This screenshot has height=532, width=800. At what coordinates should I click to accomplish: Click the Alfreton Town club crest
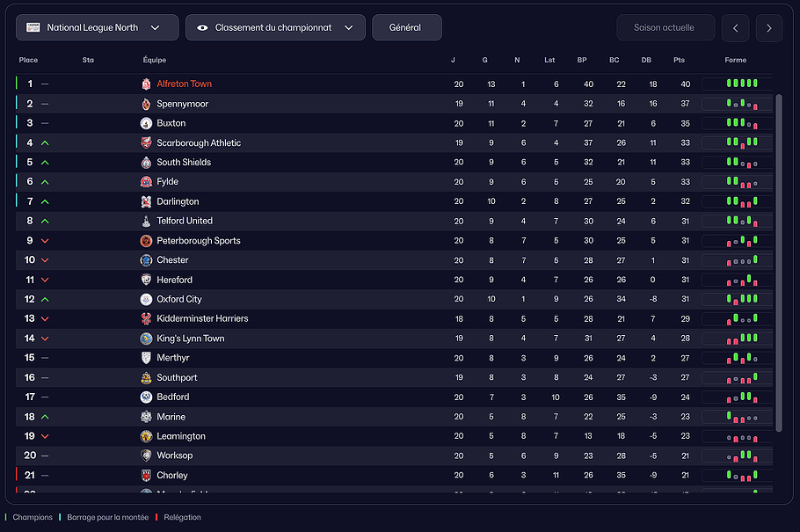pos(145,84)
